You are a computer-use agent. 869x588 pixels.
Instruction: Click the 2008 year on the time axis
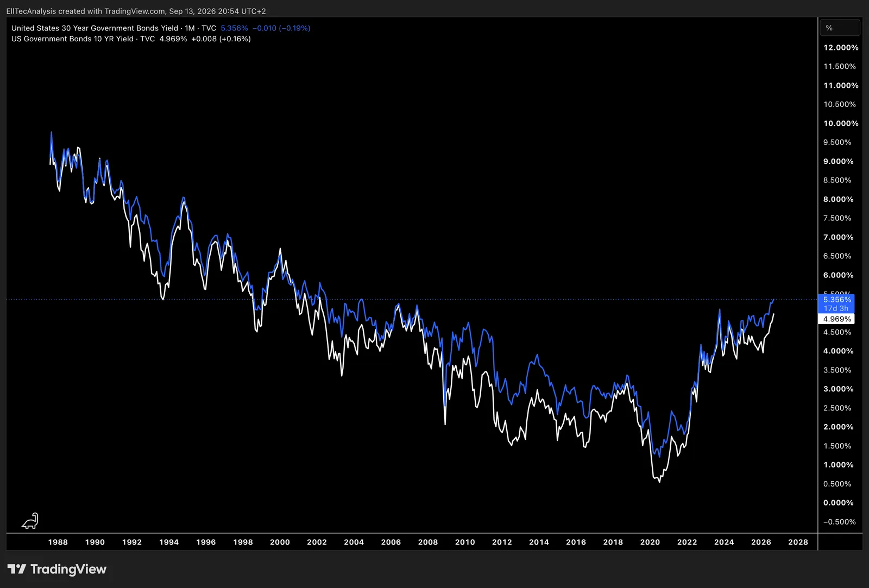click(428, 542)
